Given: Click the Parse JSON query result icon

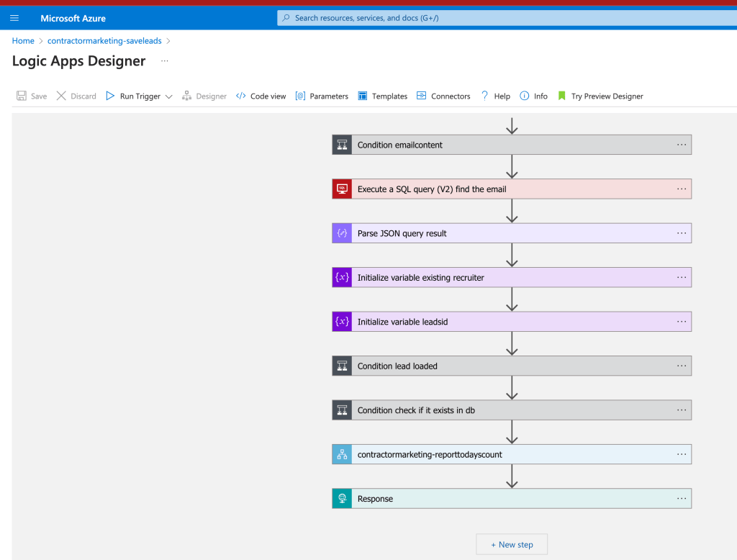Looking at the screenshot, I should 342,233.
